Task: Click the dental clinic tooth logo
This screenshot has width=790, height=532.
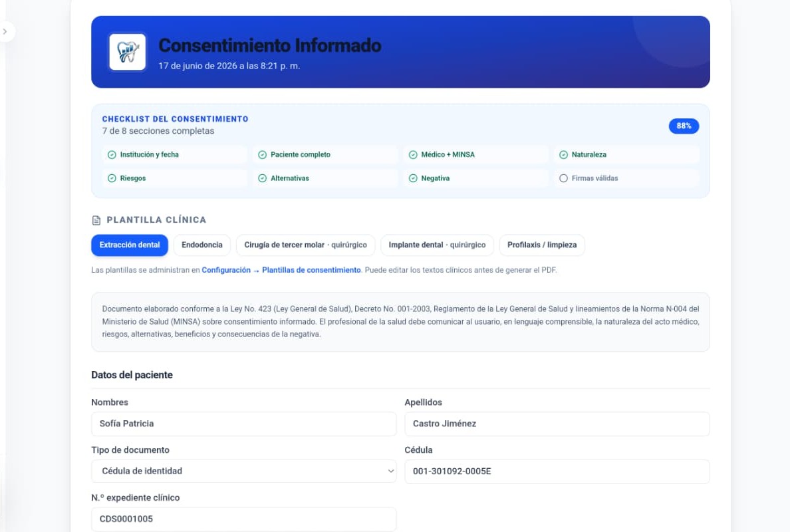Action: [128, 52]
